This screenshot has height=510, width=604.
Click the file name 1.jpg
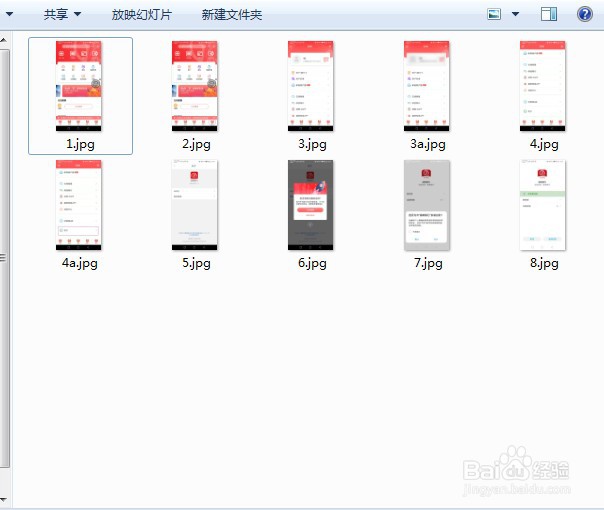point(80,144)
